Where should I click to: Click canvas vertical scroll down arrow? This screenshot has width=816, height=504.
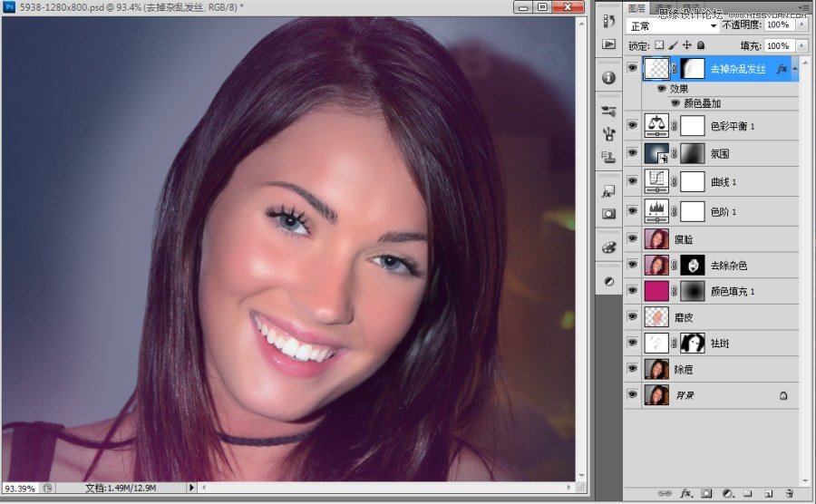(x=582, y=476)
